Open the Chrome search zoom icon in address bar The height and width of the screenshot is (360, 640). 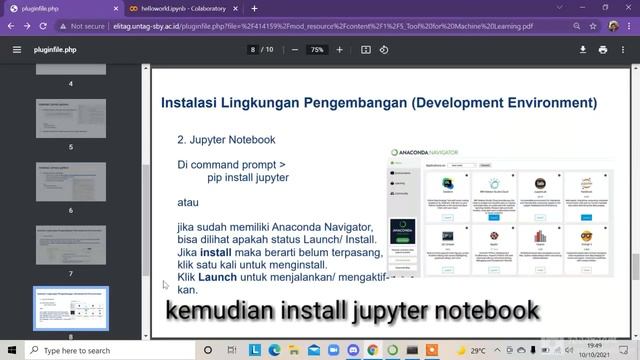tap(576, 26)
